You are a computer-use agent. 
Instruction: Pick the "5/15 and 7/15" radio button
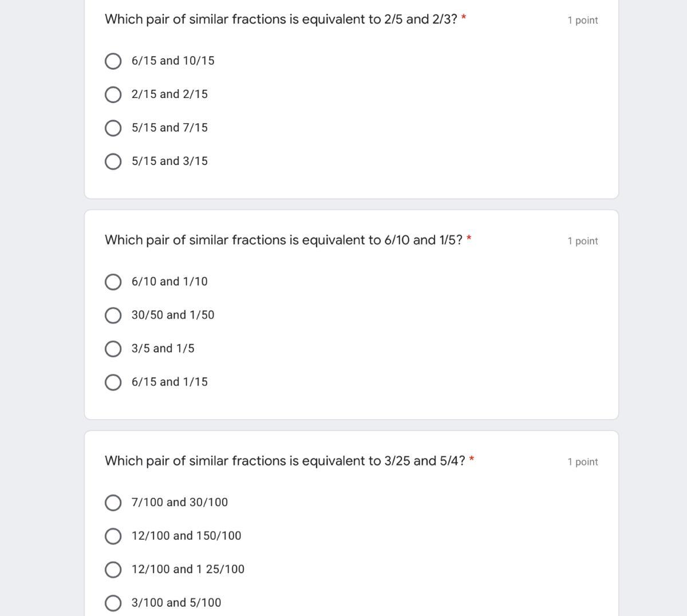113,128
